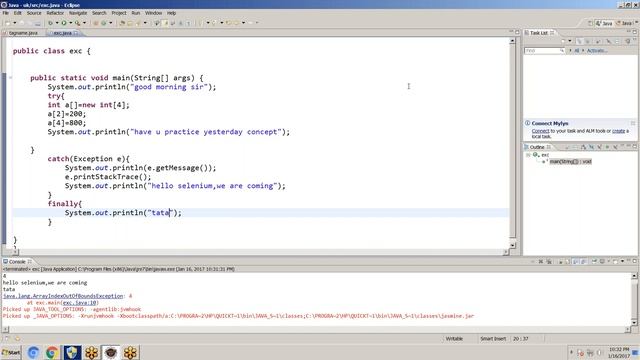Open the Run configurations dropdown arrow

coord(71,23)
